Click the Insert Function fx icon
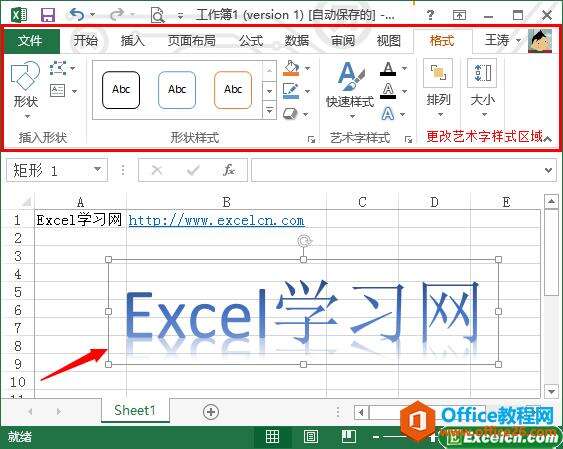Viewport: 563px width, 449px height. [229, 170]
